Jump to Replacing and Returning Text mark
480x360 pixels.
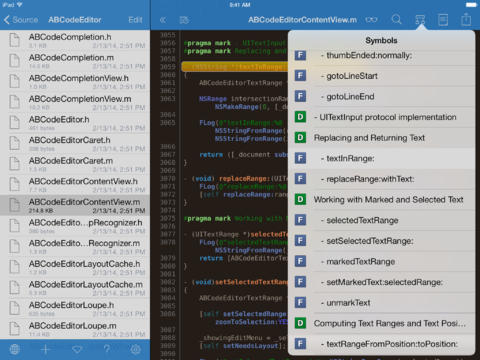coord(381,138)
